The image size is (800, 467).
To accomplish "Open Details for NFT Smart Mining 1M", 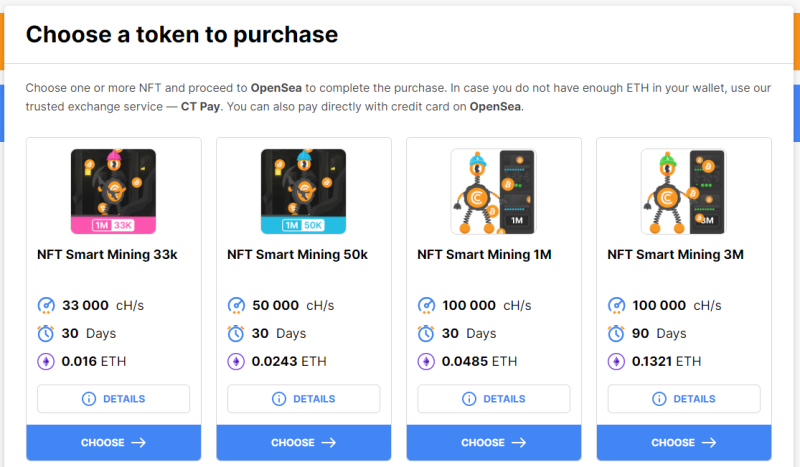I will [493, 399].
